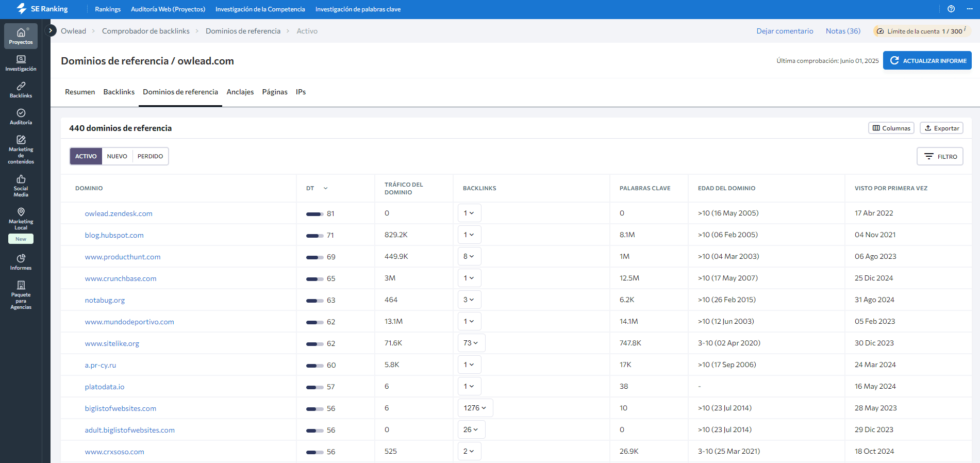Open Marketing de contenidos in sidebar
Screen dimensions: 980x463
[21, 150]
